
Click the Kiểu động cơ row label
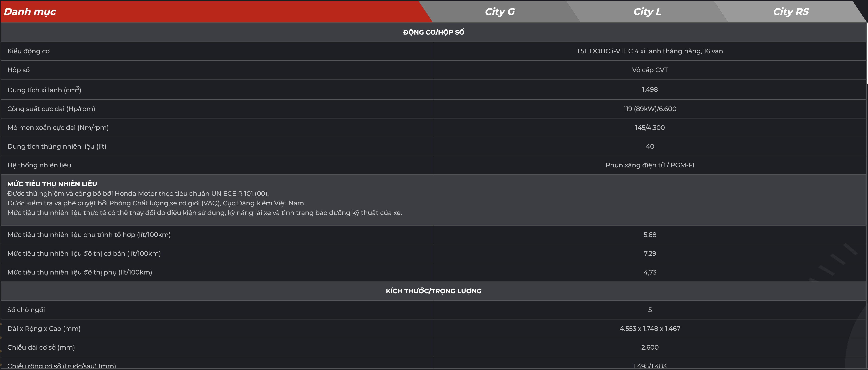(x=29, y=51)
